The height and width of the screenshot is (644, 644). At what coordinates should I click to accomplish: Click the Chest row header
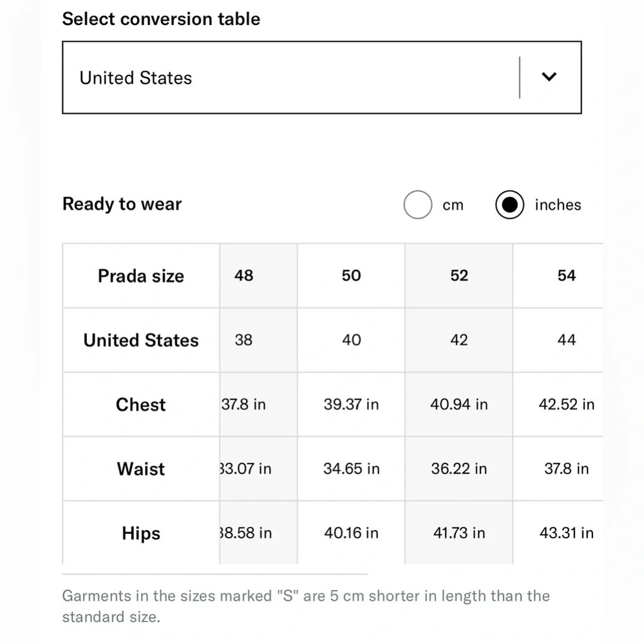(141, 404)
